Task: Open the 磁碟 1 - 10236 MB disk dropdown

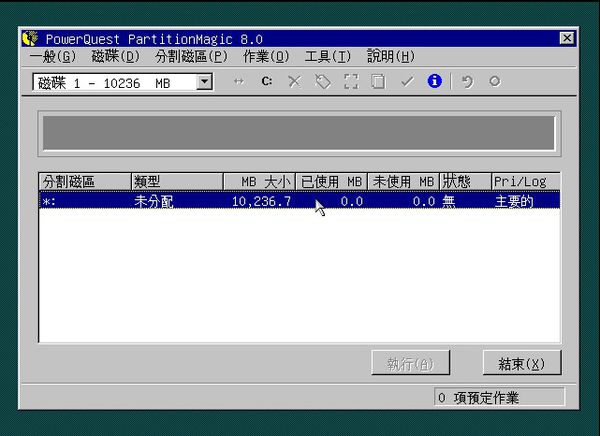Action: tap(204, 82)
